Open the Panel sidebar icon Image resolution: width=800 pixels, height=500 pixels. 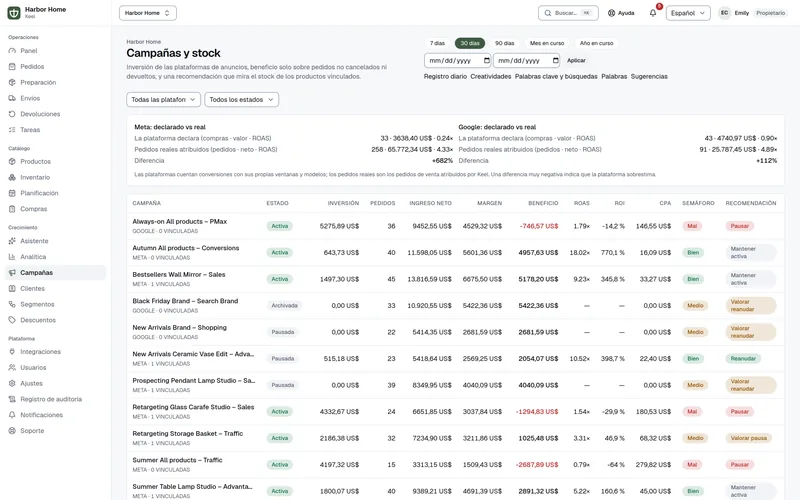(12, 51)
